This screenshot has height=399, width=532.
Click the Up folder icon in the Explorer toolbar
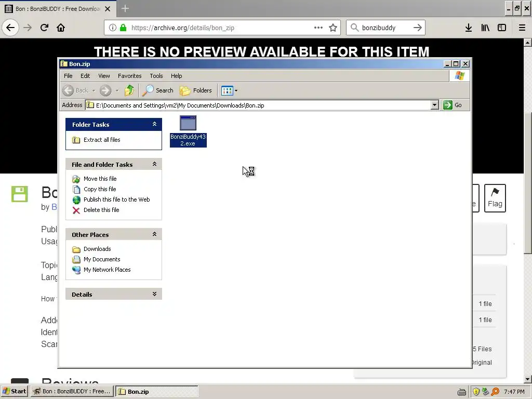click(x=129, y=90)
